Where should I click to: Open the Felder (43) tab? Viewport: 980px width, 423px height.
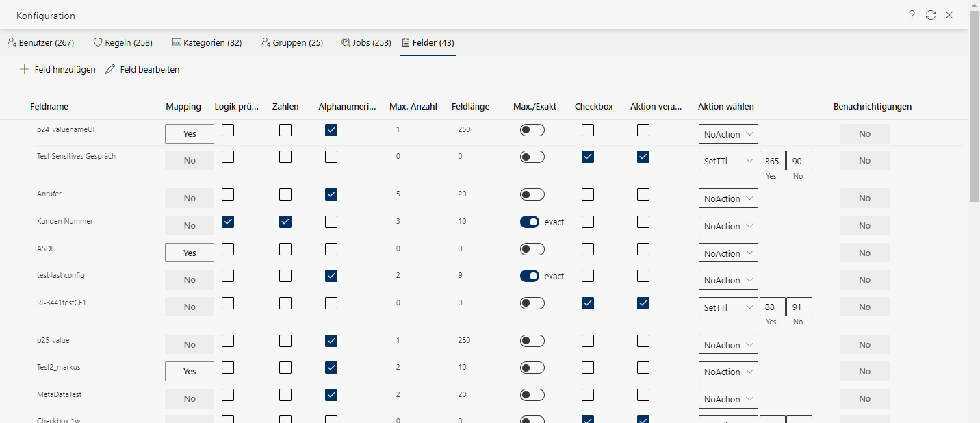(x=428, y=42)
